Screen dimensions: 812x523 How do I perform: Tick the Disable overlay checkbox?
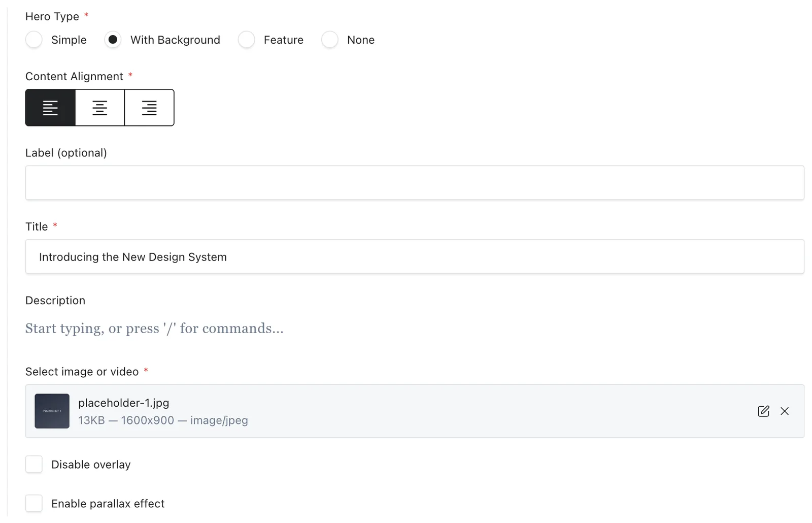click(x=34, y=464)
